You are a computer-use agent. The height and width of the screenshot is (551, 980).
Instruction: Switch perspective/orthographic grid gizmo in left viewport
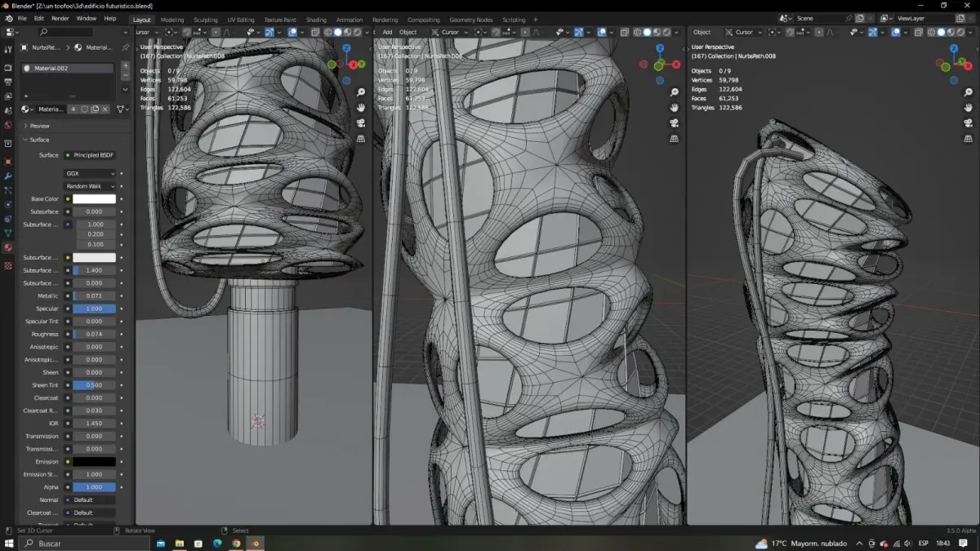361,138
